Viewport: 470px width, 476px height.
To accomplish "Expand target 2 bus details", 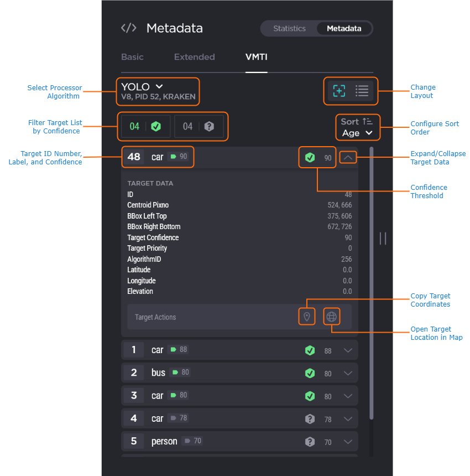I will pos(348,373).
